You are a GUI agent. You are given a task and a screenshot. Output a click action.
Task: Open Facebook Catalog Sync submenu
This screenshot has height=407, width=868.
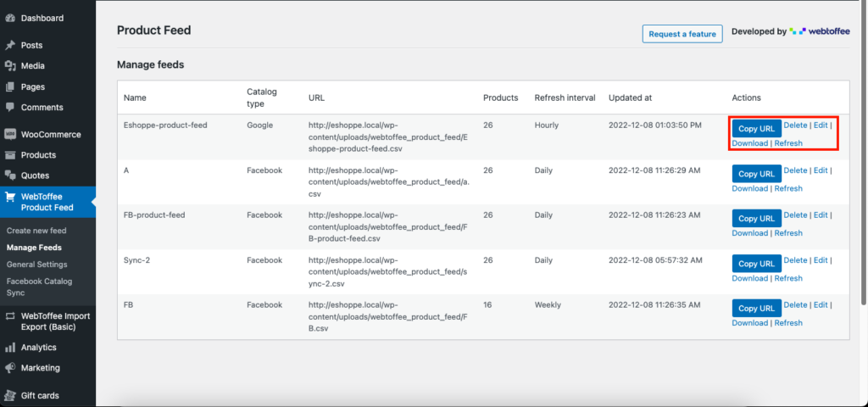(x=39, y=287)
